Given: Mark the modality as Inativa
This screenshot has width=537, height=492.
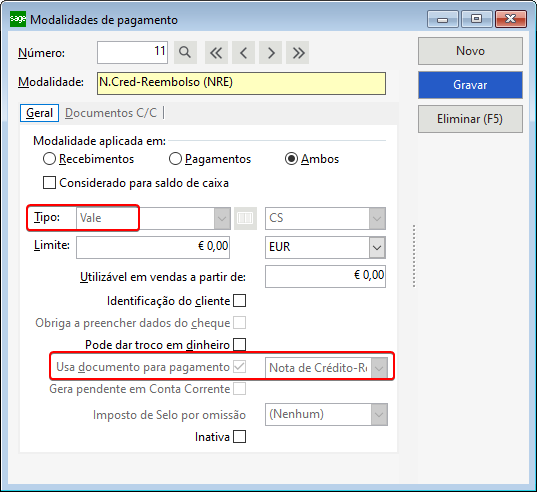Looking at the screenshot, I should pyautogui.click(x=239, y=437).
